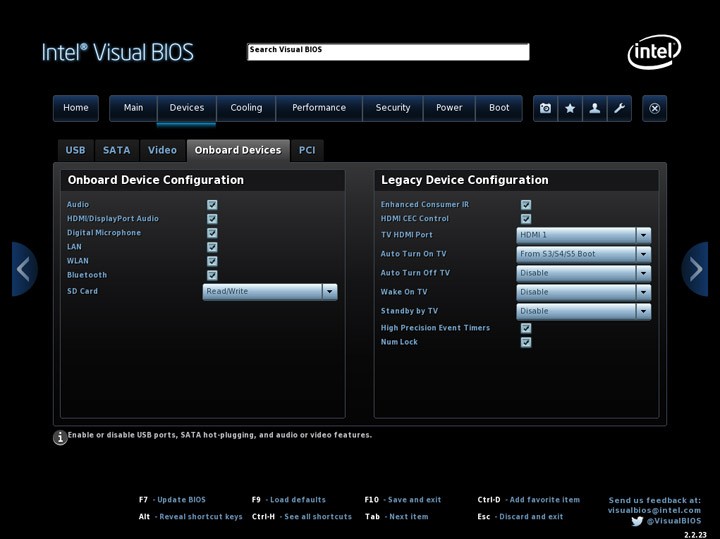Open the Boot section
720x539 pixels.
tap(499, 108)
